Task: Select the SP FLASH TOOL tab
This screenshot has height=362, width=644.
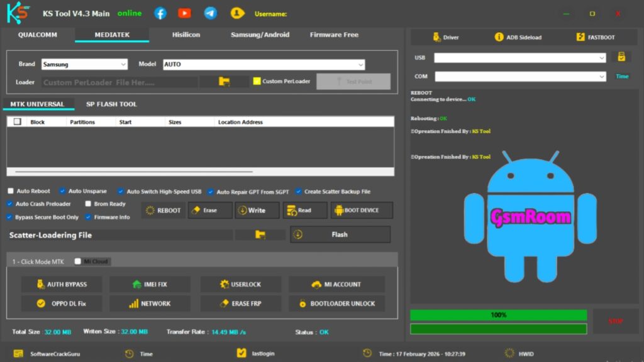Action: click(111, 104)
